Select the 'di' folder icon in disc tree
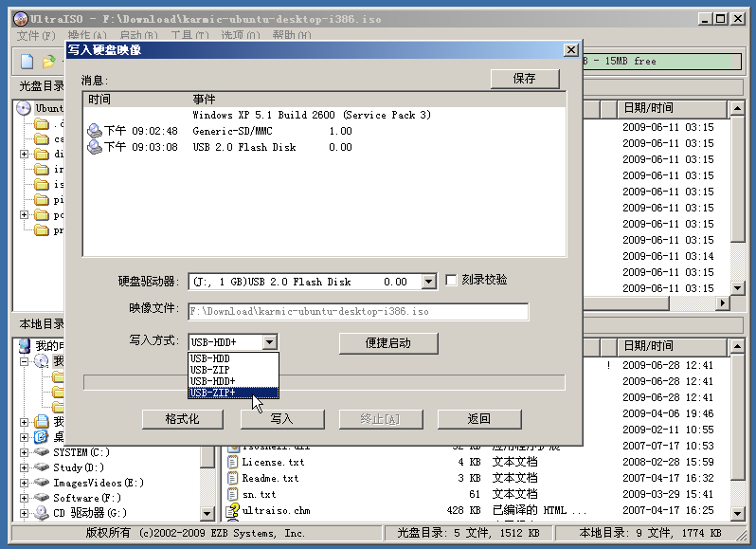The width and height of the screenshot is (756, 549). (42, 155)
